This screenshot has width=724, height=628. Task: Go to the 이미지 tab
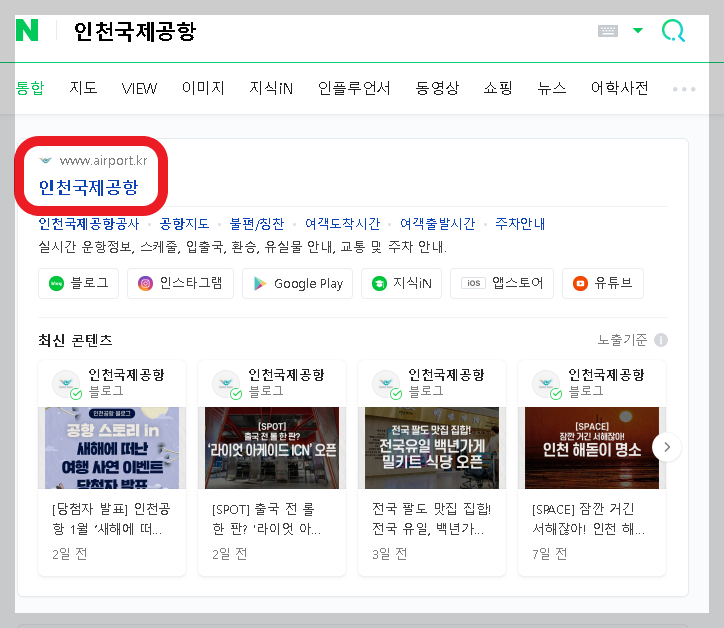pyautogui.click(x=203, y=88)
